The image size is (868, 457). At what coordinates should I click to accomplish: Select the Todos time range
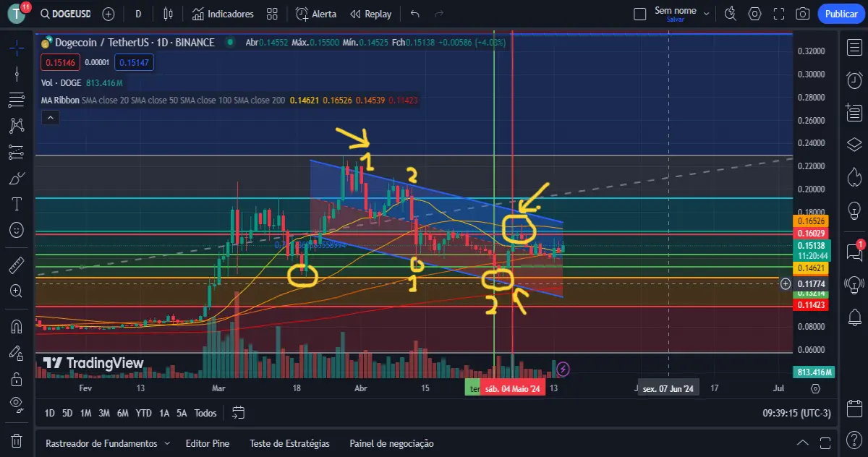point(205,413)
